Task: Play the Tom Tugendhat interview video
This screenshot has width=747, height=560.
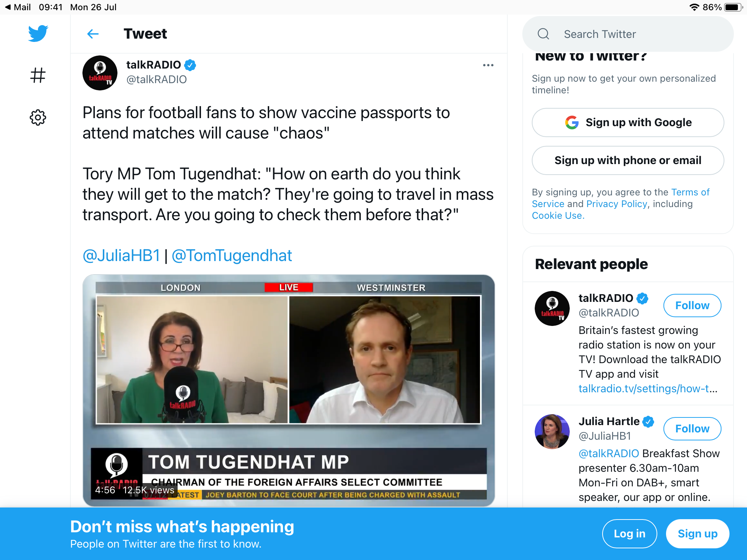Action: pos(289,390)
